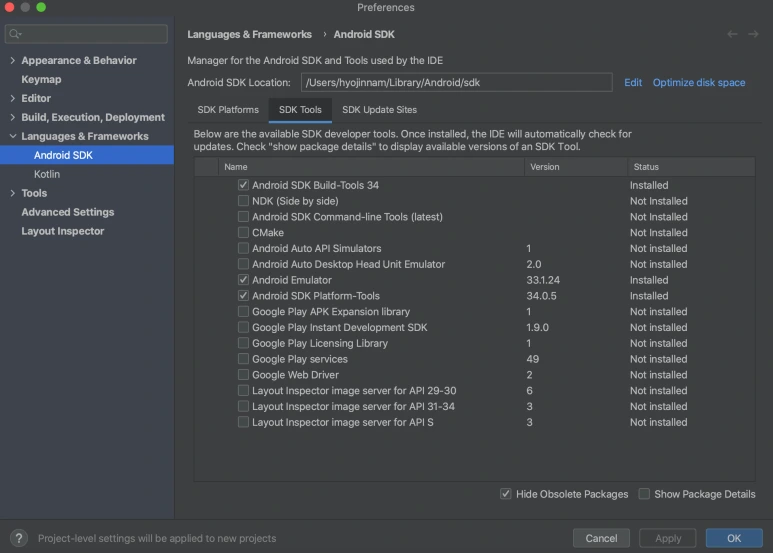Sort by the Status column header
Screen dimensions: 773x553
(691, 167)
